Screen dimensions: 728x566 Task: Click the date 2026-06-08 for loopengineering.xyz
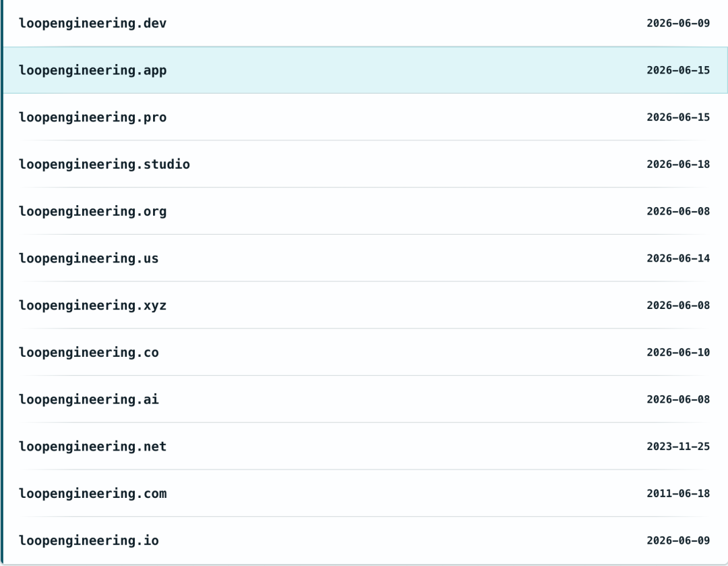(x=678, y=306)
